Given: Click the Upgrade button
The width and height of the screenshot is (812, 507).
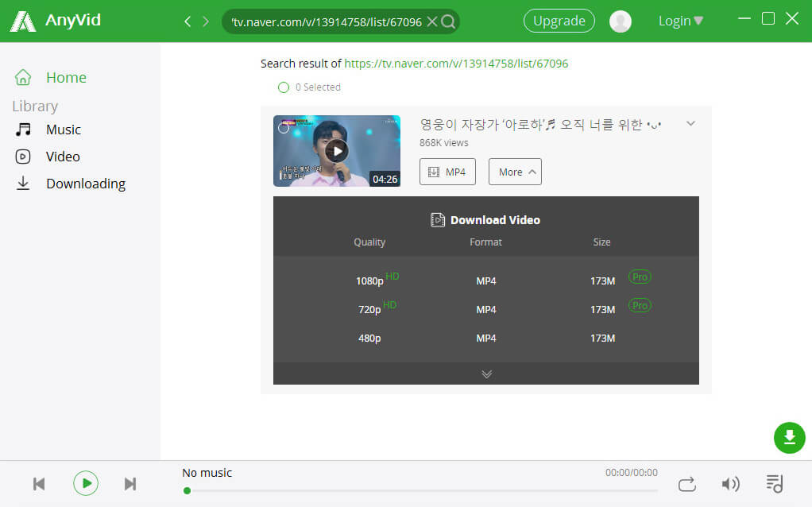Looking at the screenshot, I should click(559, 21).
